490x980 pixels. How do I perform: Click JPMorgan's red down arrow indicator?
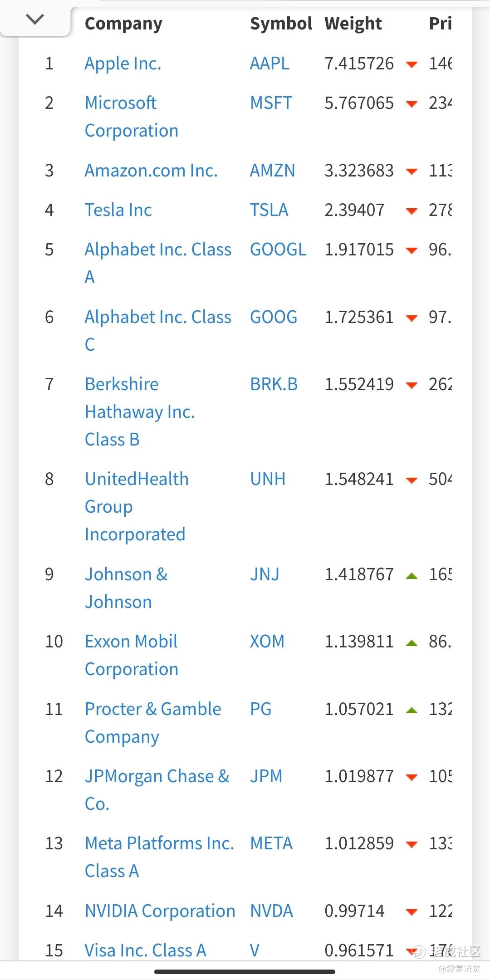click(x=412, y=777)
